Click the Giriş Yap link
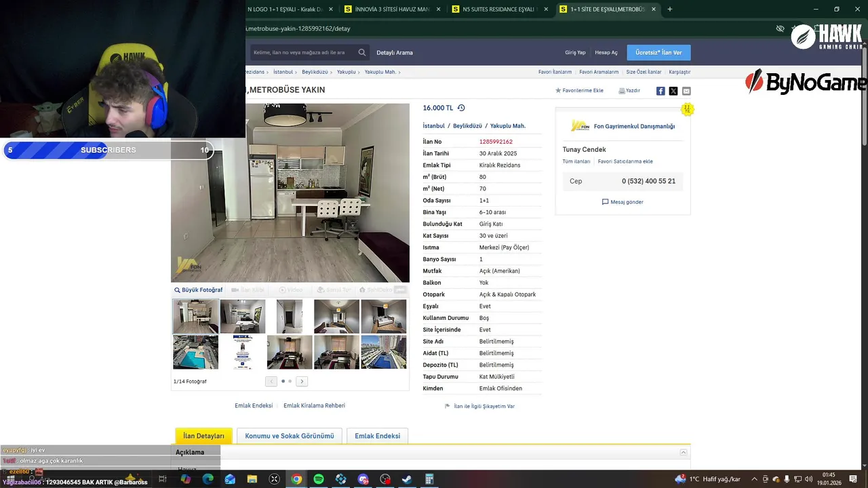This screenshot has height=488, width=868. (575, 52)
